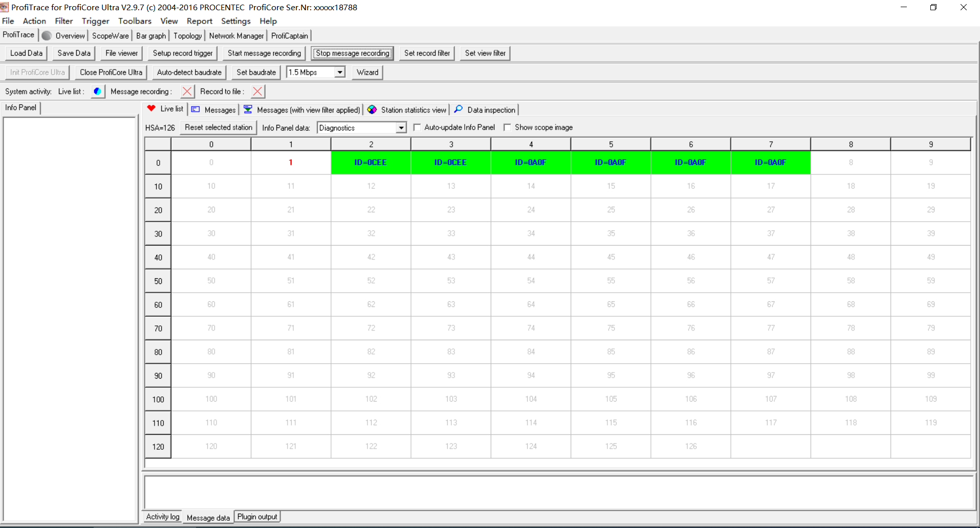The width and height of the screenshot is (980, 528).
Task: Open the baudrate 1.5 Mbps dropdown
Action: 340,72
